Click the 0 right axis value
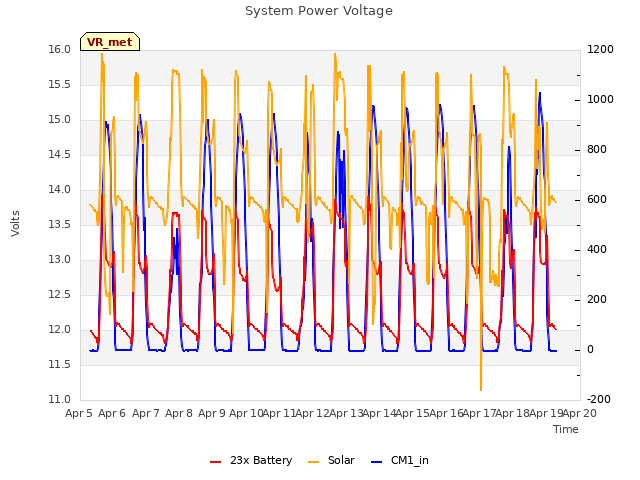Viewport: 640px width, 480px height. pos(590,350)
